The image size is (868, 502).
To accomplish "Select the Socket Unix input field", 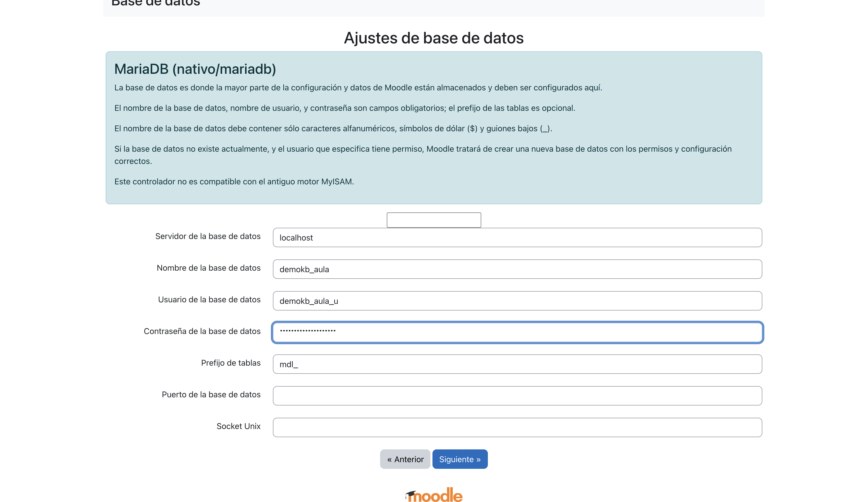I will (x=517, y=428).
